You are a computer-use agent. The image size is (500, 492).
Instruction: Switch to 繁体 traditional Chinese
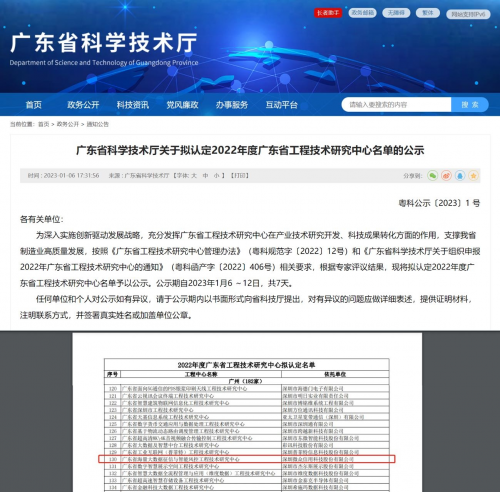point(428,13)
